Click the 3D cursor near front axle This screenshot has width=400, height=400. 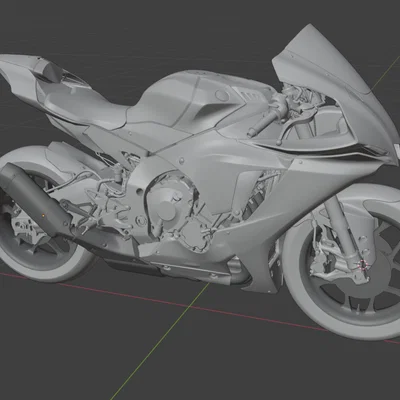(363, 265)
